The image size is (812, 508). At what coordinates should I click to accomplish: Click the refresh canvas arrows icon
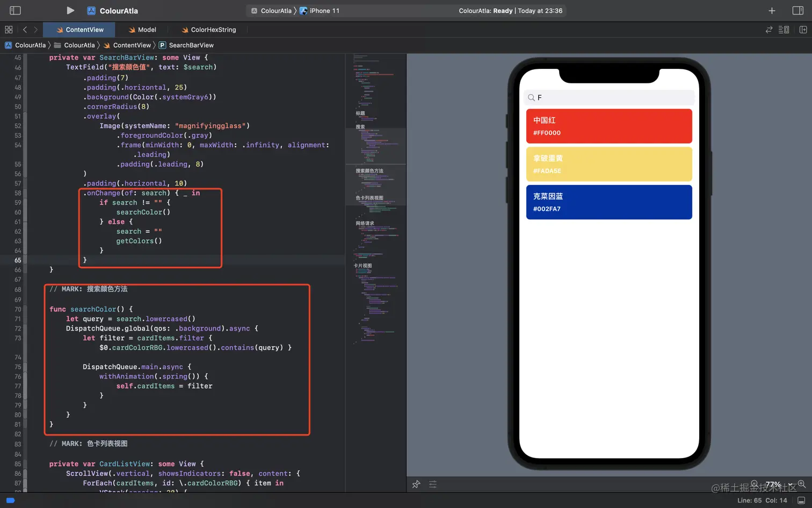[x=769, y=30]
